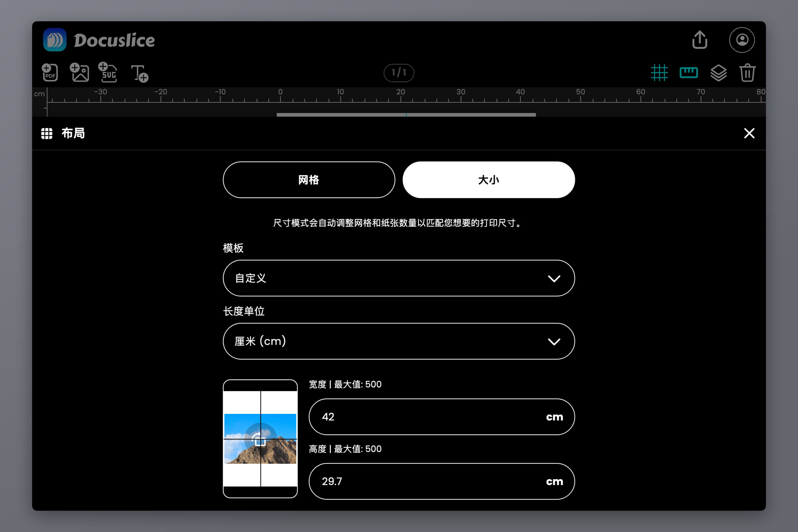Screen dimensions: 798x532
Task: Open the export/share menu
Action: tap(700, 40)
